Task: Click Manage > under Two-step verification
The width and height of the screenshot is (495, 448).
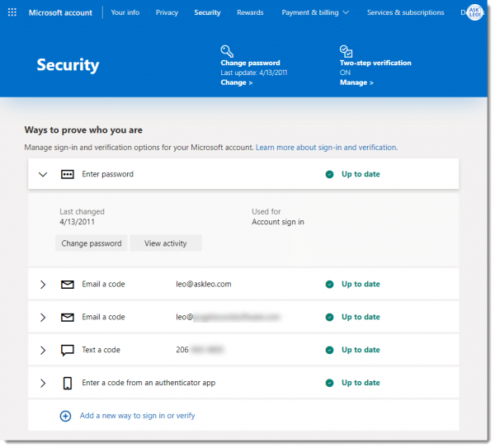Action: [x=356, y=83]
